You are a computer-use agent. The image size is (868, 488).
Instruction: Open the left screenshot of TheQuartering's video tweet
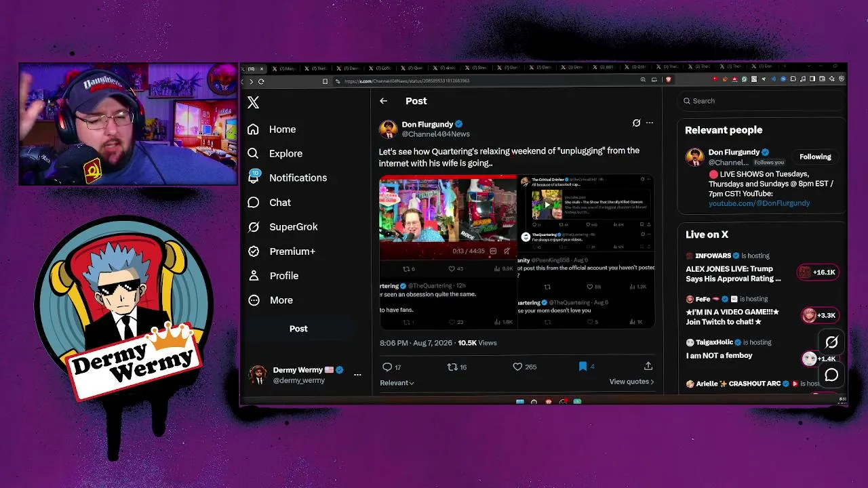point(448,253)
